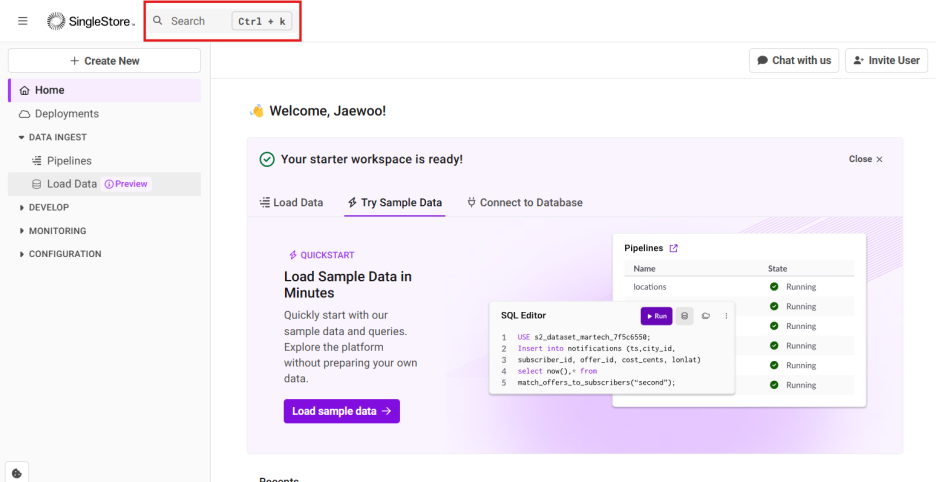Focus the Search input field

[x=222, y=21]
